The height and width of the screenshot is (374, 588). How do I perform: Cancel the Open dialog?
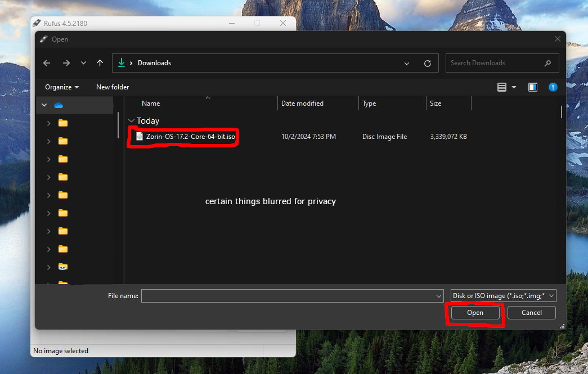531,313
